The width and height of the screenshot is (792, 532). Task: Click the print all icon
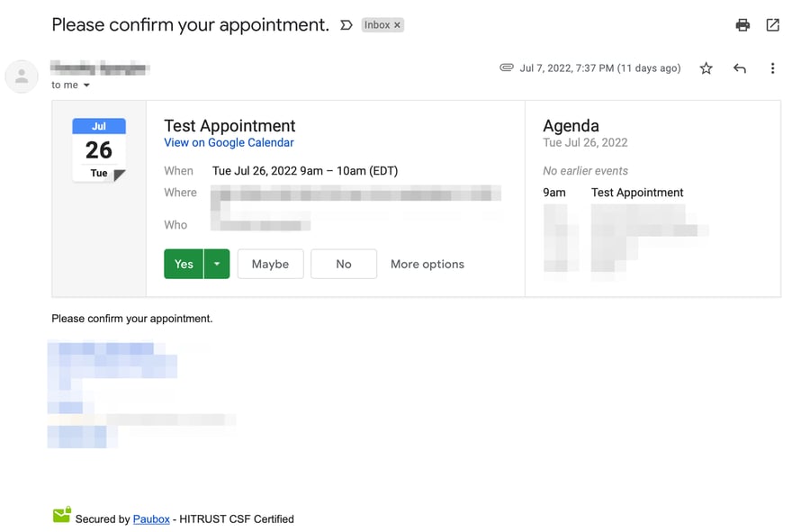tap(742, 25)
